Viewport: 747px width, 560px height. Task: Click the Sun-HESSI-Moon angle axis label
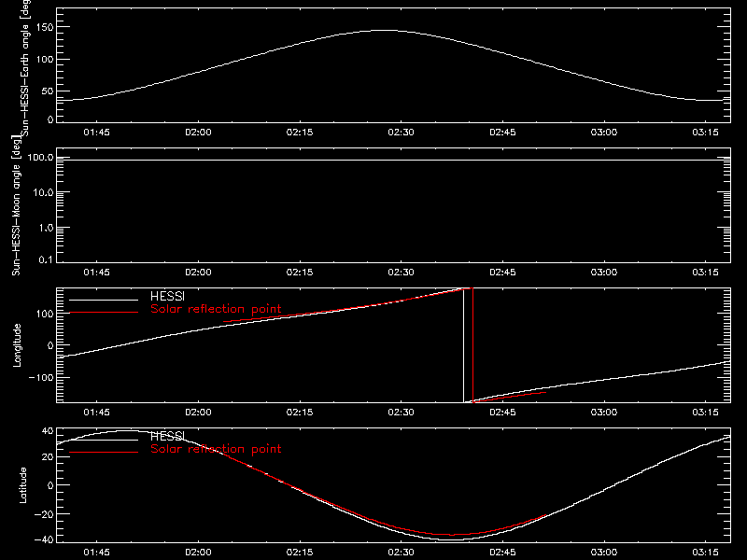click(x=16, y=205)
